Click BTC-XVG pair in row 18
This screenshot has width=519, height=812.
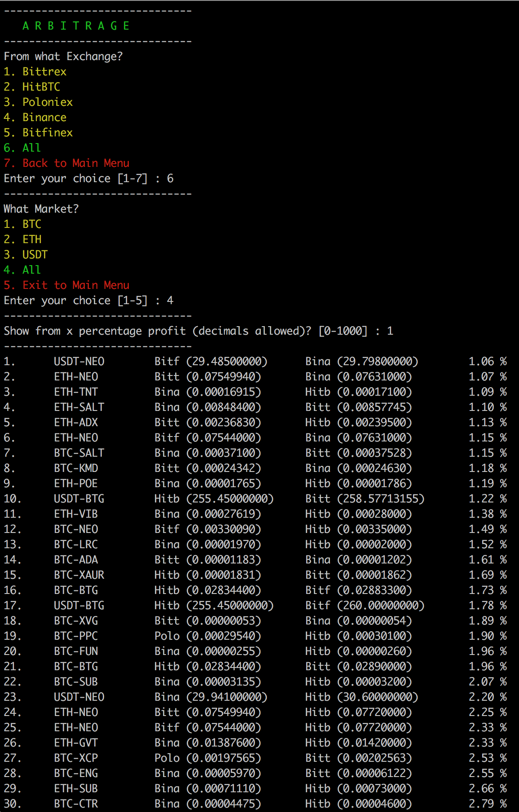[76, 621]
